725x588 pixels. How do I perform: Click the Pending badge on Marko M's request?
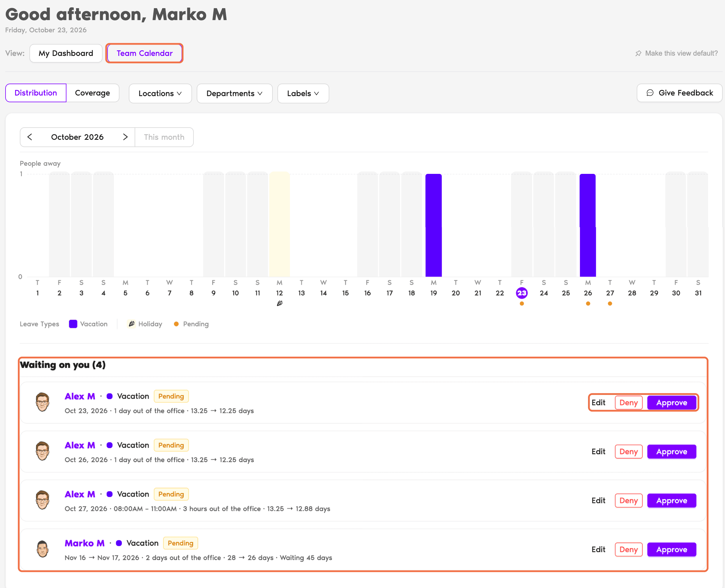pos(180,543)
